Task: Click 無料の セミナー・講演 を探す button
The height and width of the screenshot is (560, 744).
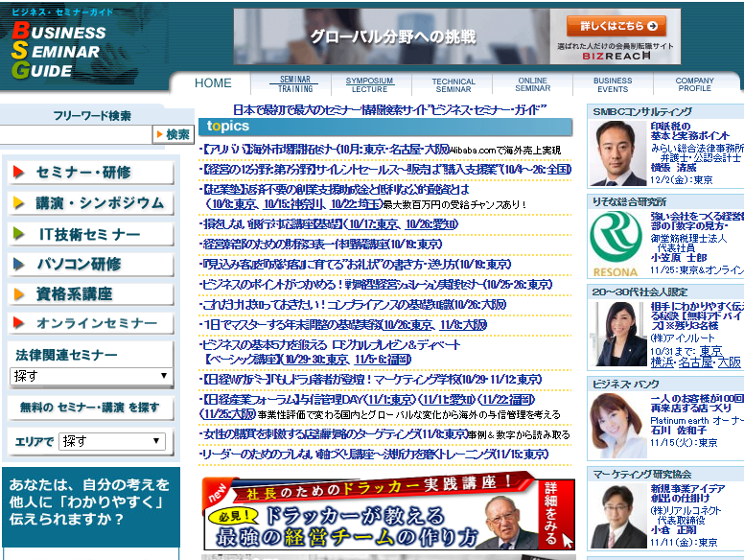Action: pyautogui.click(x=91, y=408)
